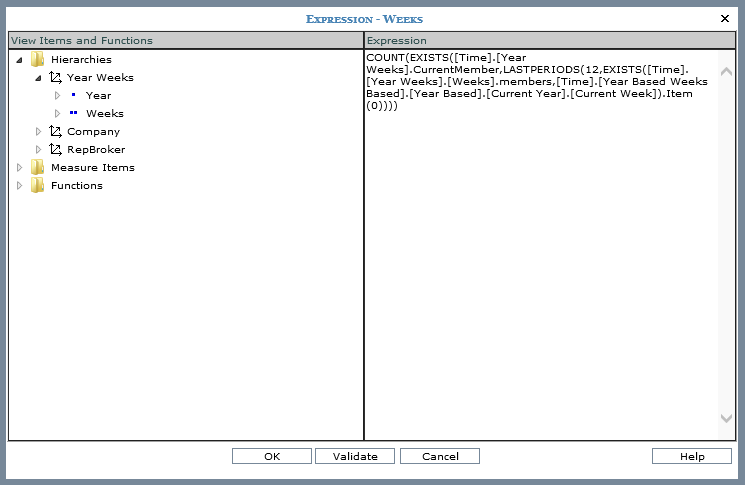Image resolution: width=745 pixels, height=485 pixels.
Task: Expand the Company hierarchy node
Action: 38,132
